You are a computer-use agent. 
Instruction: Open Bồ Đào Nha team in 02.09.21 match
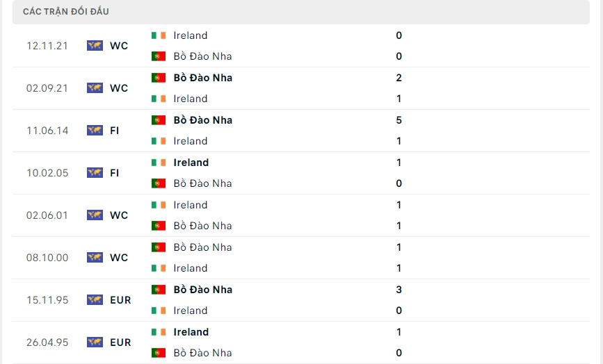pyautogui.click(x=202, y=78)
